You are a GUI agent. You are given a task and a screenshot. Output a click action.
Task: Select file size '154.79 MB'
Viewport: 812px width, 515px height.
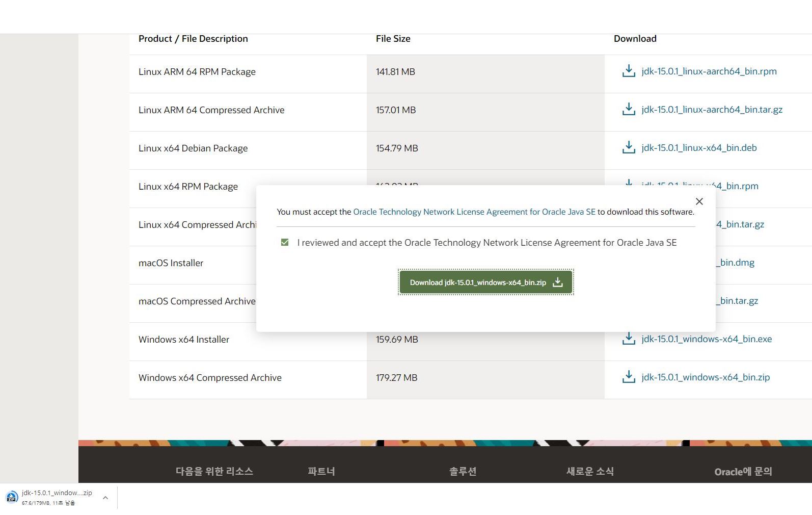tap(397, 148)
